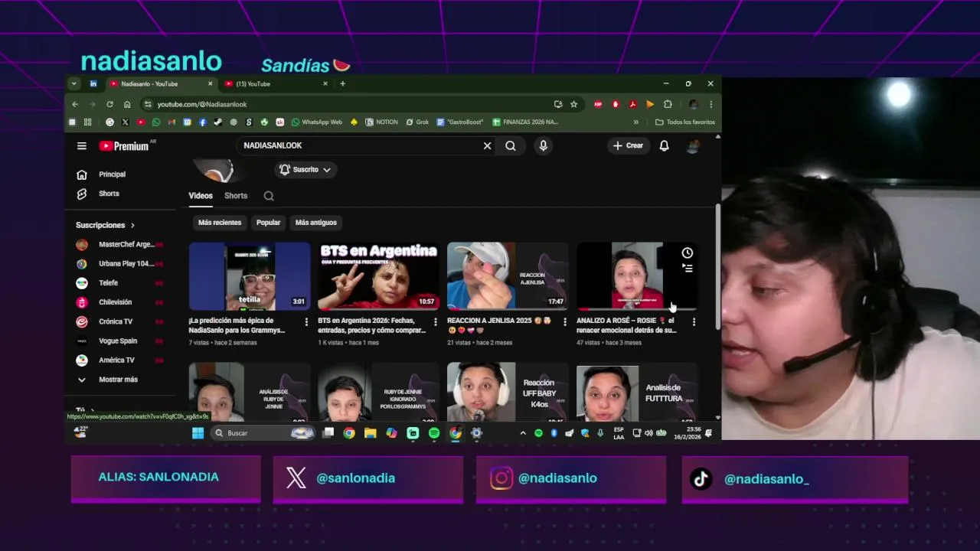Expand the Suscripciones section arrow
The height and width of the screenshot is (551, 980).
pyautogui.click(x=132, y=225)
